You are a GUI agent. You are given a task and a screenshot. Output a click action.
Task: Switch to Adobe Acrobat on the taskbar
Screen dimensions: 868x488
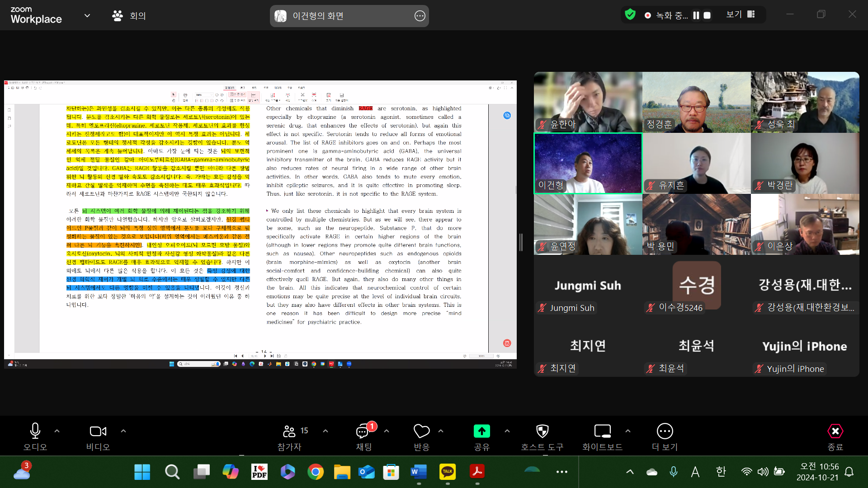pyautogui.click(x=477, y=472)
